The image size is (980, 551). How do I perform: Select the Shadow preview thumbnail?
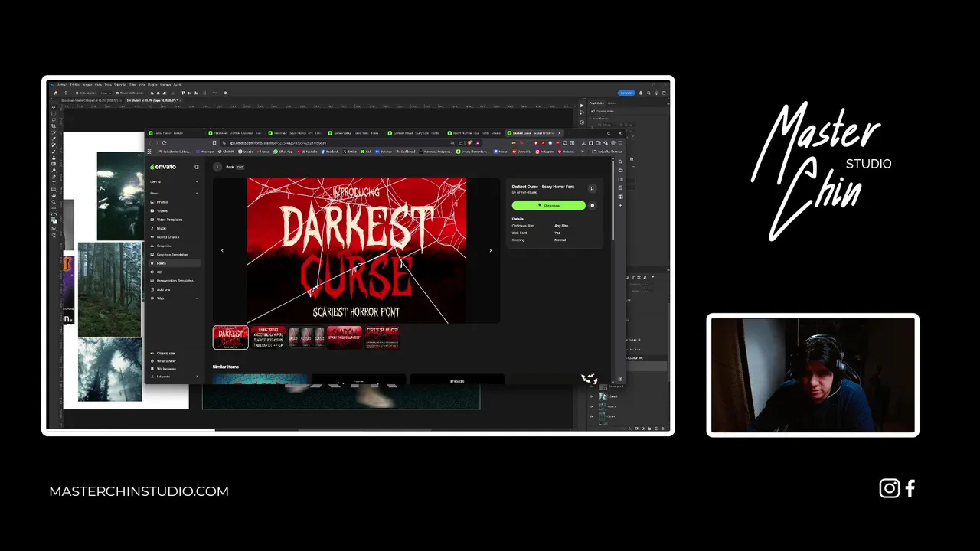tap(344, 337)
